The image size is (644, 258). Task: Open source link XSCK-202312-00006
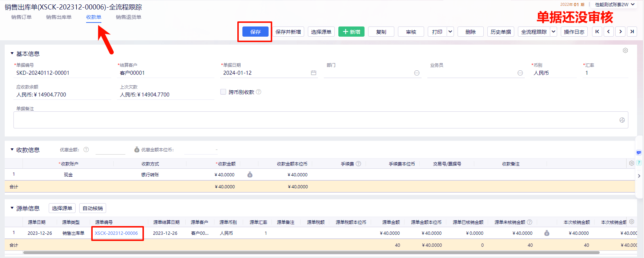click(116, 233)
